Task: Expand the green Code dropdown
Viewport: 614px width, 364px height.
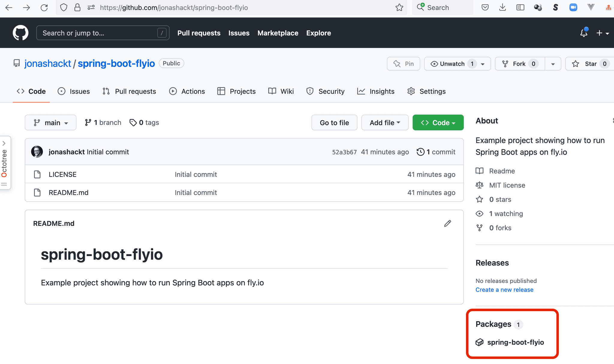Action: coord(438,123)
